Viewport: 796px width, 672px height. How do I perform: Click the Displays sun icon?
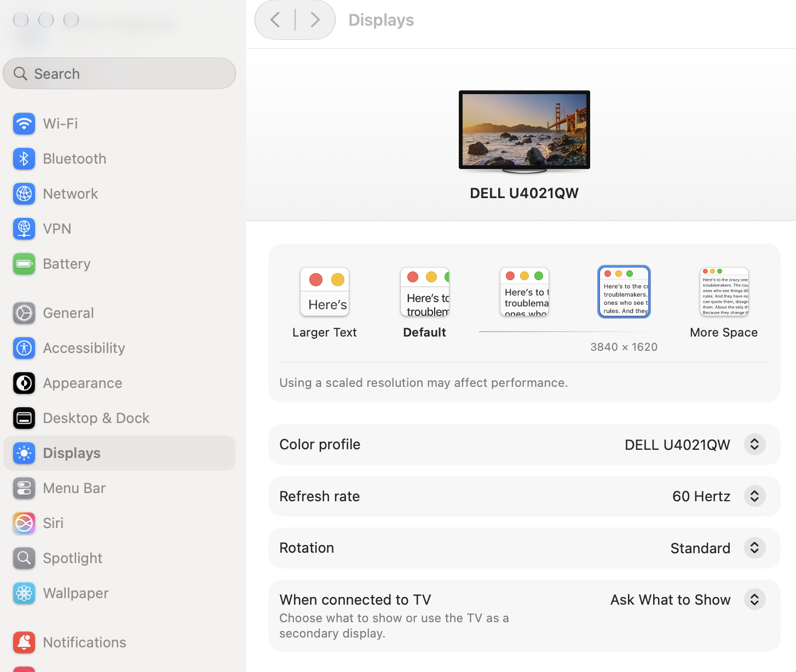24,453
